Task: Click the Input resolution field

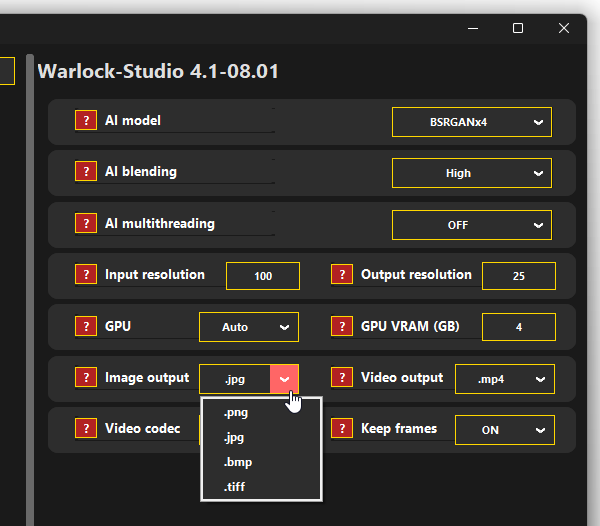Action: [263, 276]
